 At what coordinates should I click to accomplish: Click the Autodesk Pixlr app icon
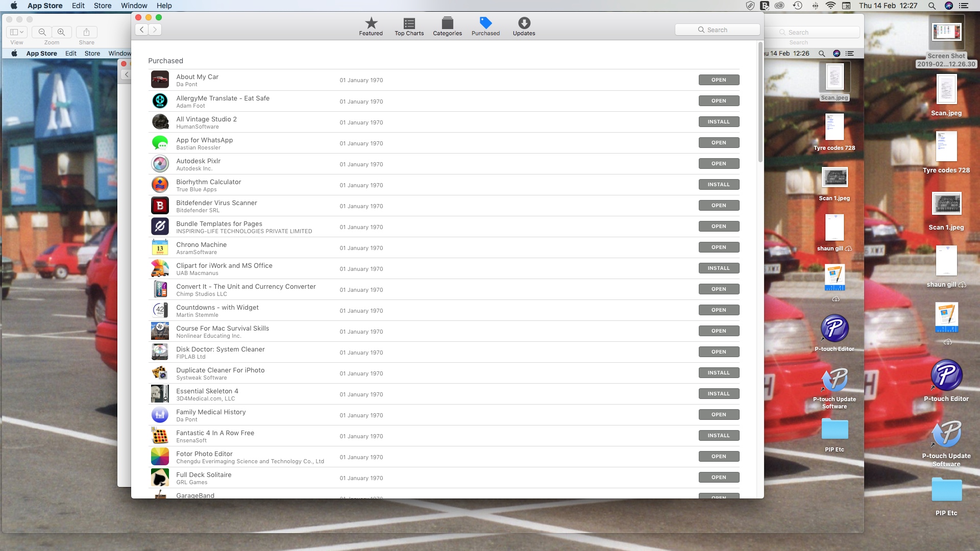(160, 164)
